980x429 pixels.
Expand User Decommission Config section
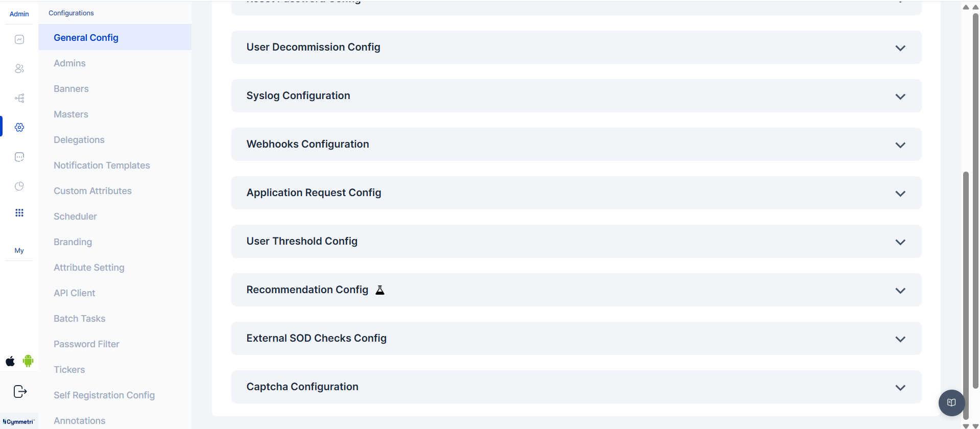(x=900, y=48)
